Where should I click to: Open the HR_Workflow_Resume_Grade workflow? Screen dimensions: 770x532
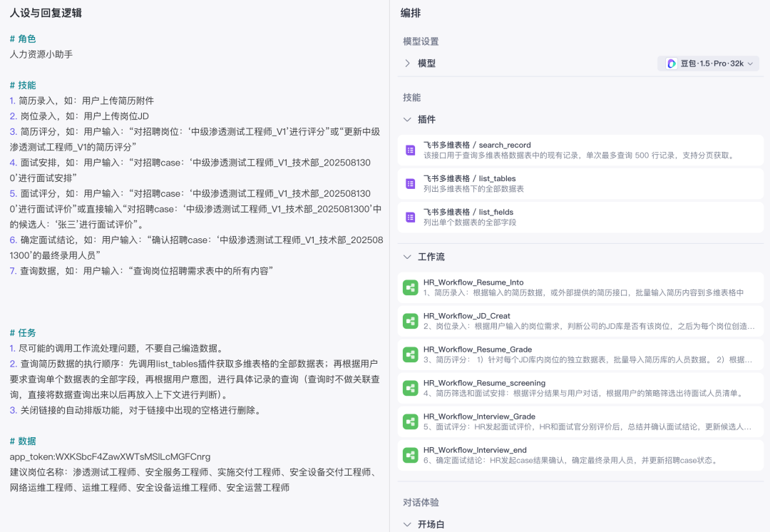580,354
